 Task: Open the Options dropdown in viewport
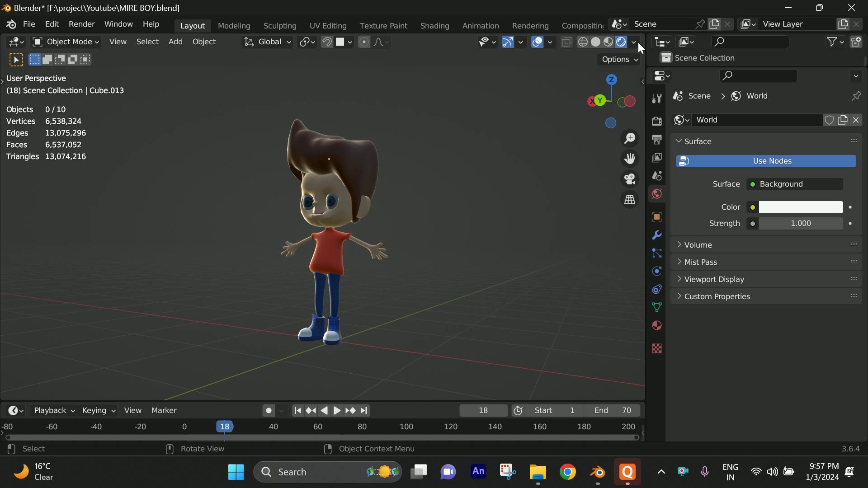pos(620,59)
